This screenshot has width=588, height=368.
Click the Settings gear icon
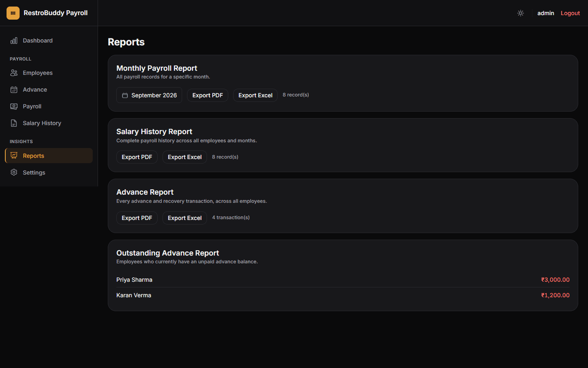tap(14, 173)
